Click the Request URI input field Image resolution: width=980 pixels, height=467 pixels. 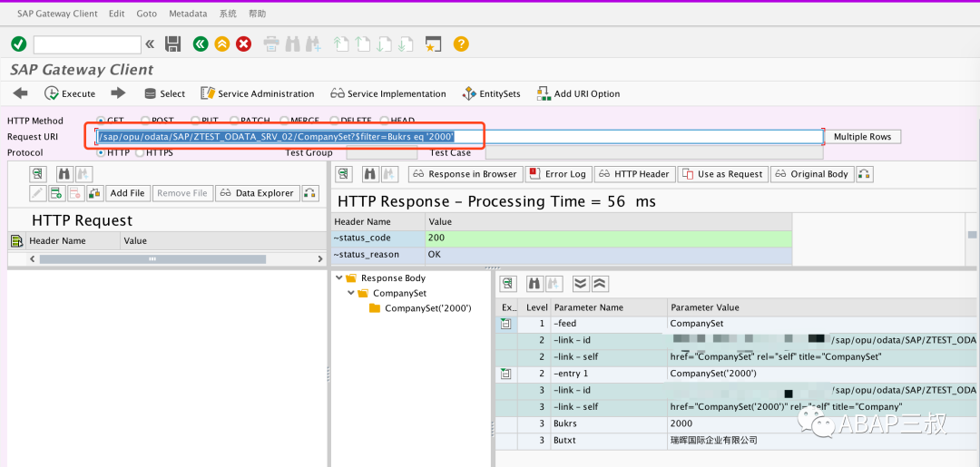(x=459, y=137)
